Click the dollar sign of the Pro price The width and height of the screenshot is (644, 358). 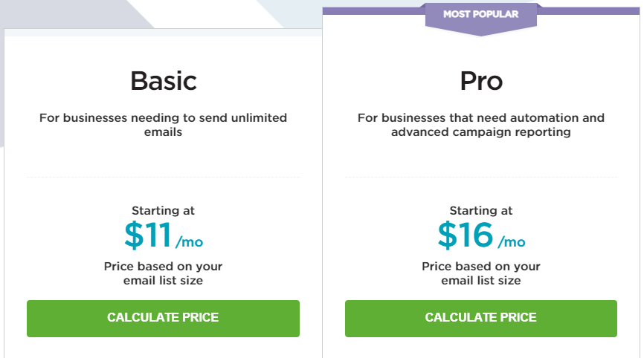pos(447,235)
